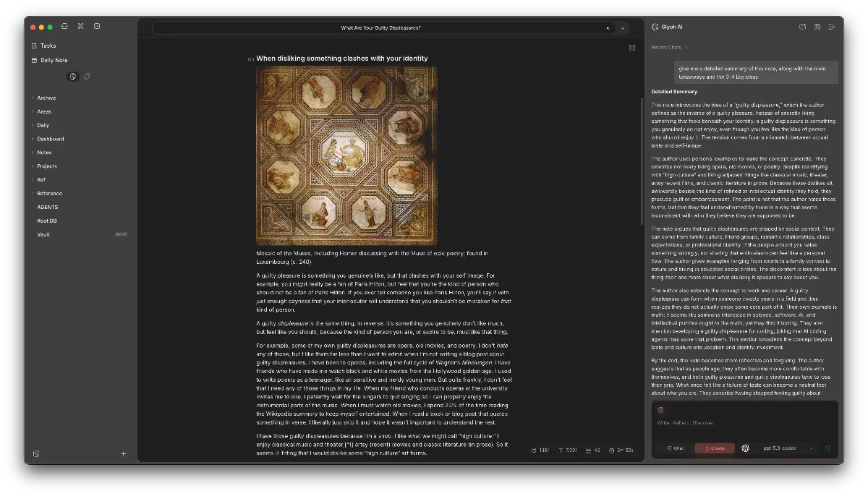This screenshot has height=496, width=868.
Task: Click the OpenAI logo next to the model selector
Action: 745,448
